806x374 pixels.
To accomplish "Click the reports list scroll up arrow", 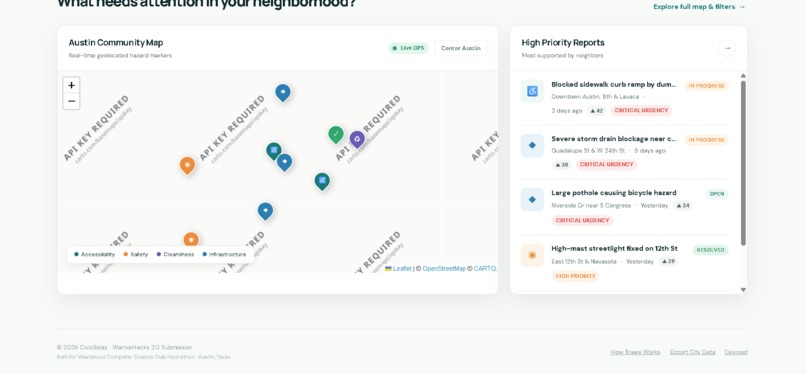I will point(743,76).
